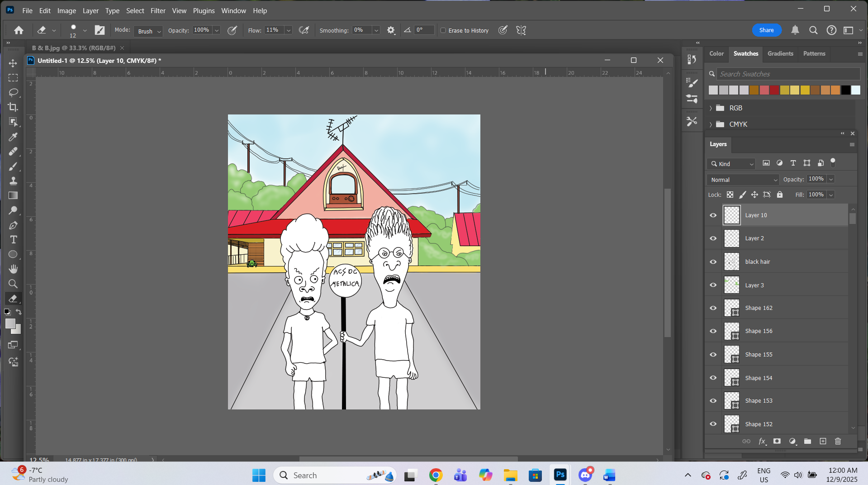Switch to the Gradients tab
Screen dimensions: 868x485
click(780, 53)
